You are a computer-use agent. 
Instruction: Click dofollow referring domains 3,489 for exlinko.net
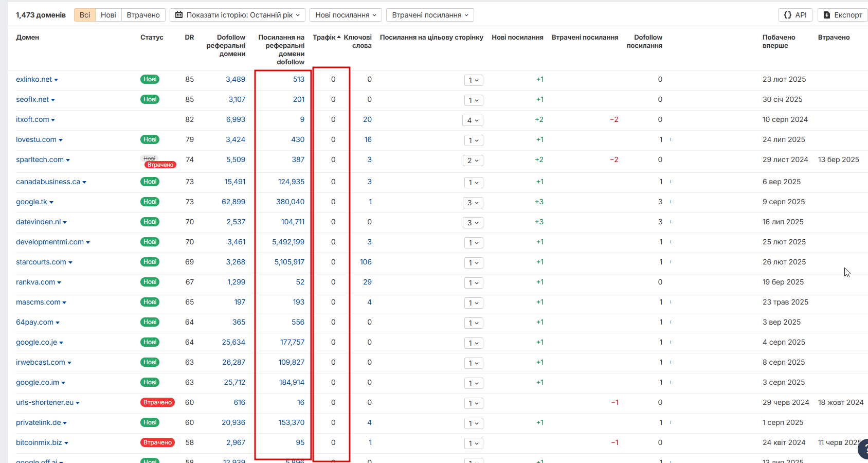pos(236,79)
